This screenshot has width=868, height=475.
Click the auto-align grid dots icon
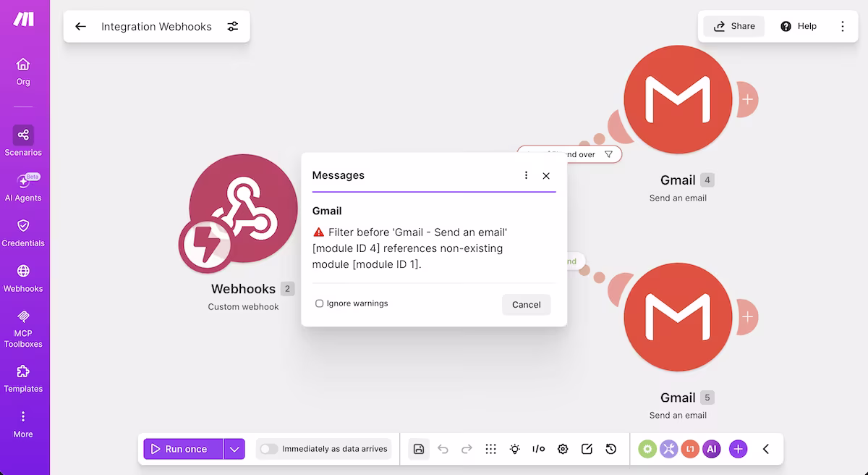click(490, 449)
